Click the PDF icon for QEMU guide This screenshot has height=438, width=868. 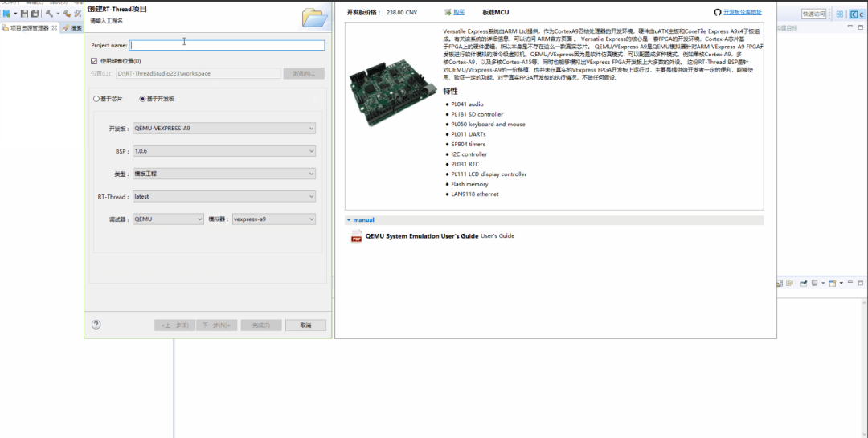click(356, 236)
